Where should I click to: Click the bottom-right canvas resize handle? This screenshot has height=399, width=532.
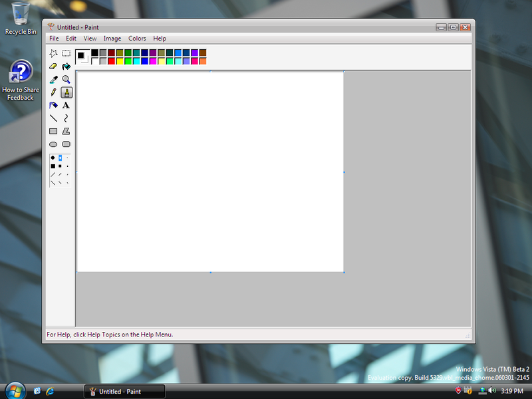pyautogui.click(x=344, y=272)
